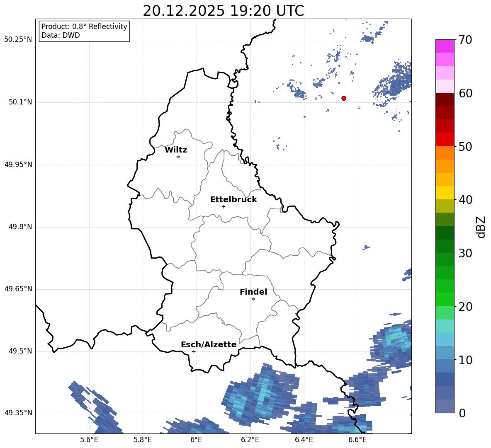Click the Wiltz station cross marker
Image resolution: width=491 pixels, height=448 pixels.
[x=178, y=157]
